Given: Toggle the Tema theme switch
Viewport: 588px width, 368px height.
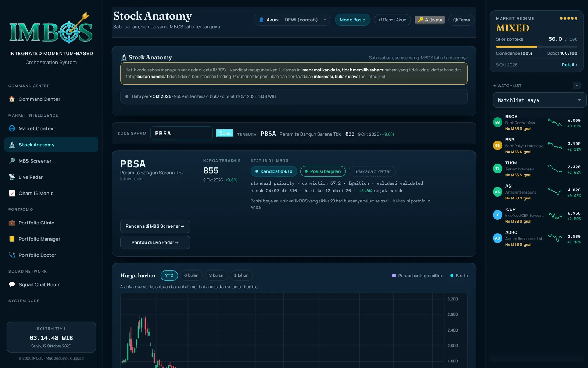Looking at the screenshot, I should (x=462, y=20).
